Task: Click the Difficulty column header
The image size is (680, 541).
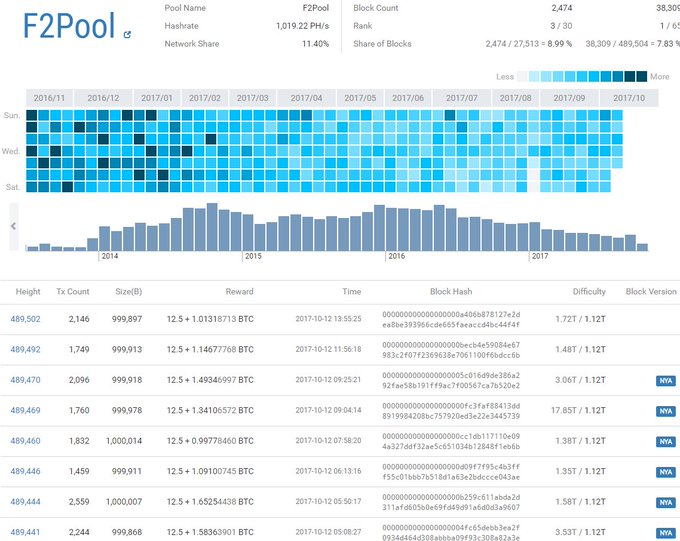Action: pos(589,292)
